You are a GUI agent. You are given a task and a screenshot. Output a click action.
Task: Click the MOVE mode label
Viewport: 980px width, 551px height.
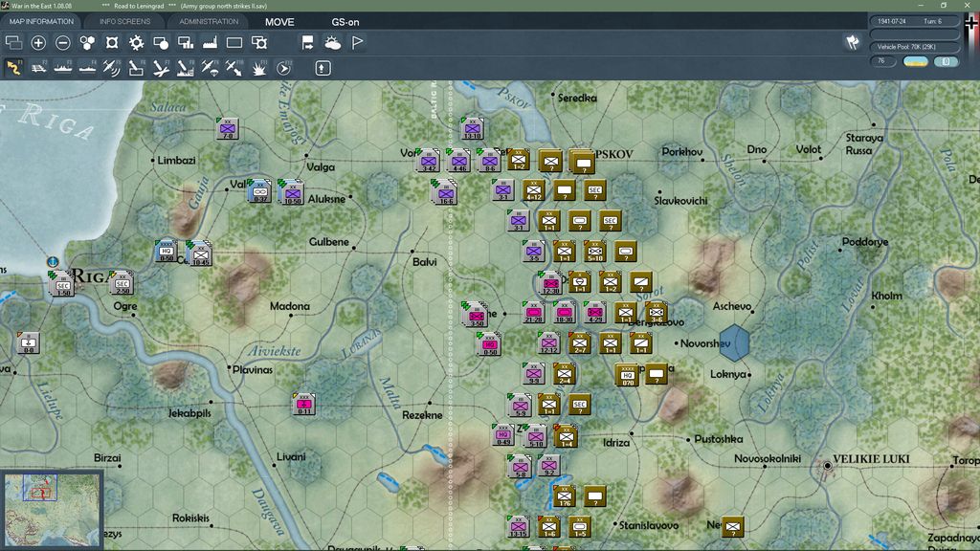(x=279, y=22)
